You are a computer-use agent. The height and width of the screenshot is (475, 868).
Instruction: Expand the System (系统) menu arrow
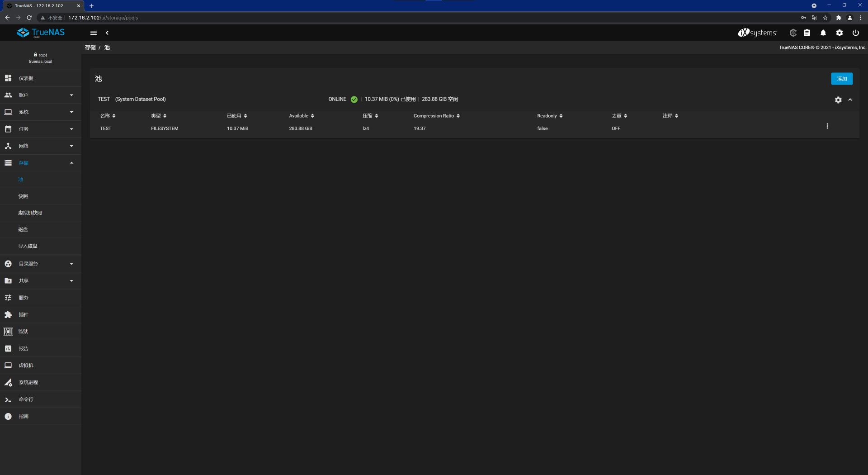(x=71, y=112)
